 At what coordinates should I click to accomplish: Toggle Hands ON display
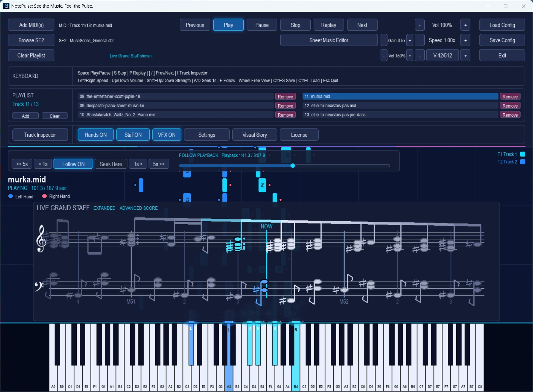[96, 135]
